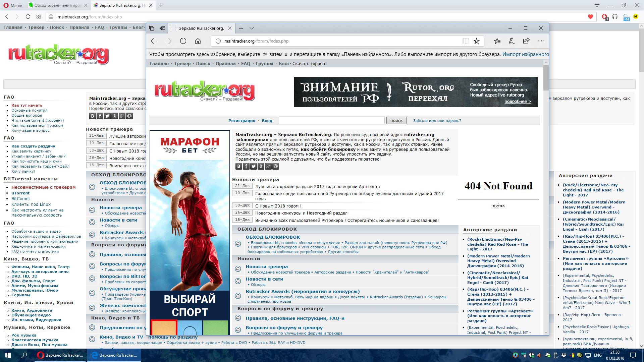Click Edge page's vertical scrollbar thumb
The height and width of the screenshot is (362, 644).
click(x=546, y=78)
